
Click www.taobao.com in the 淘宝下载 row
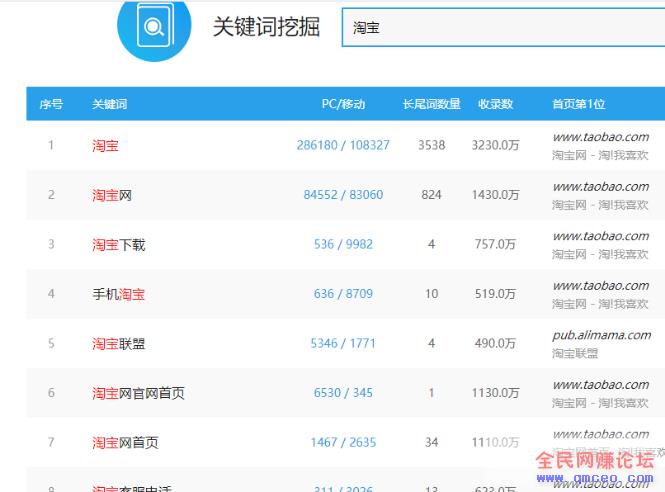click(601, 236)
